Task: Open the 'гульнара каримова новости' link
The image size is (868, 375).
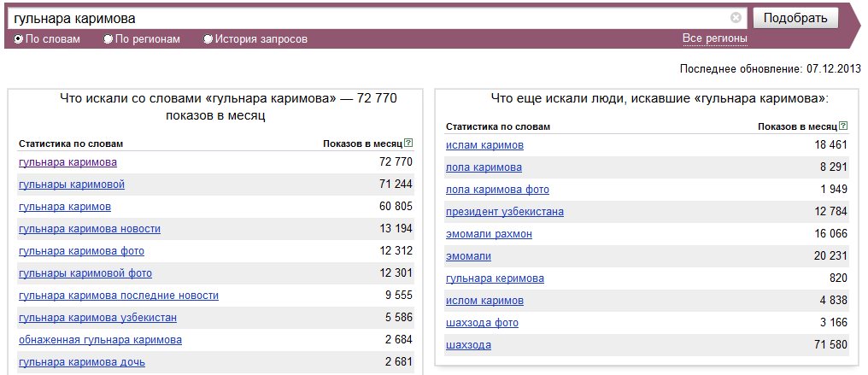Action: 90,229
